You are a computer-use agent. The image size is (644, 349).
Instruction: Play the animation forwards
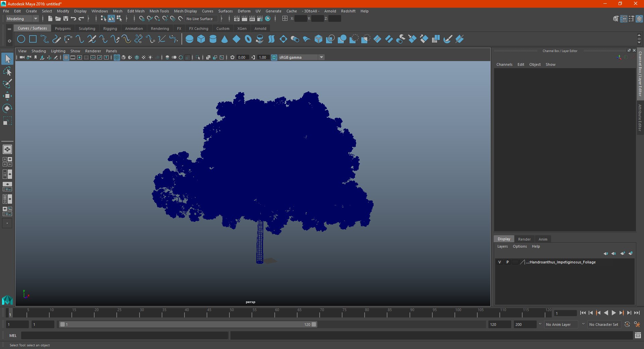(x=614, y=313)
